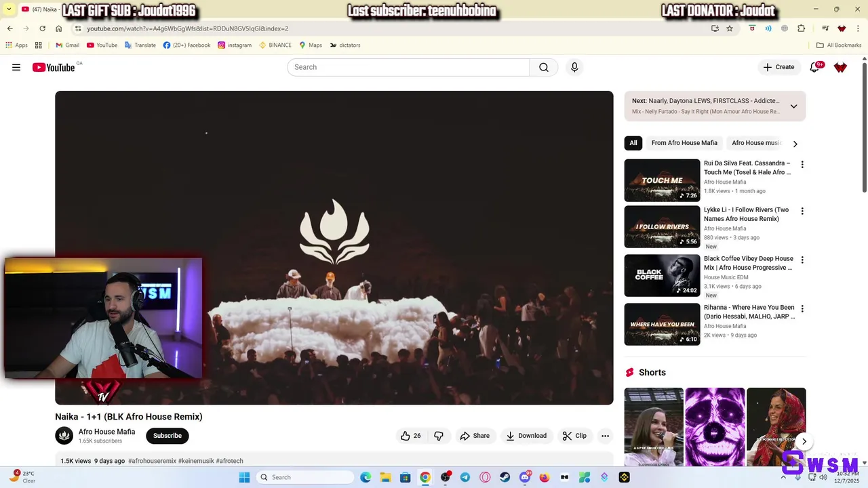
Task: Open Discord from the taskbar
Action: coord(525,477)
